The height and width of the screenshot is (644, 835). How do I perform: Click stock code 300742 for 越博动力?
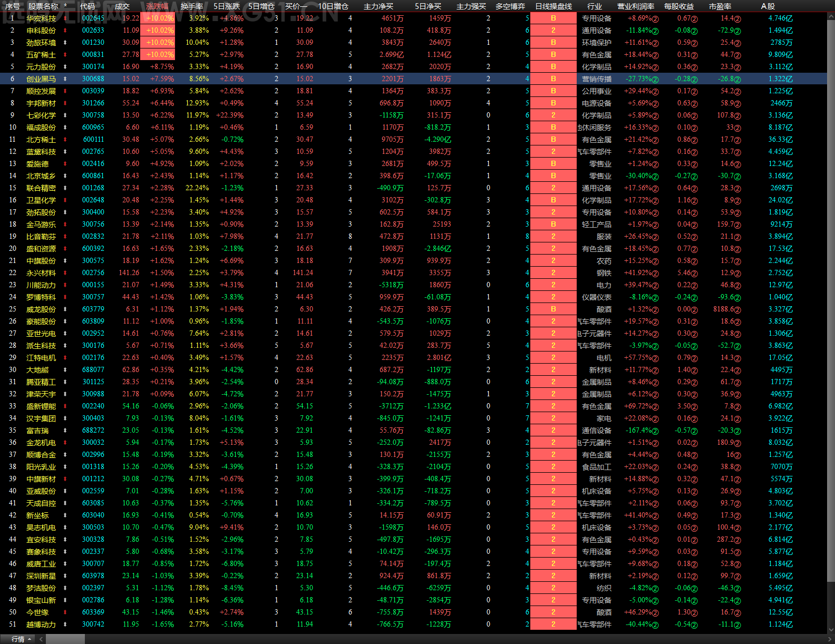click(93, 625)
